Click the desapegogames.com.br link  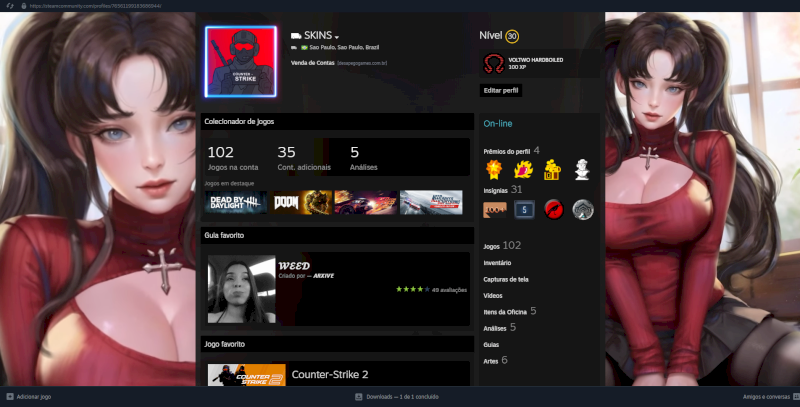pyautogui.click(x=362, y=63)
